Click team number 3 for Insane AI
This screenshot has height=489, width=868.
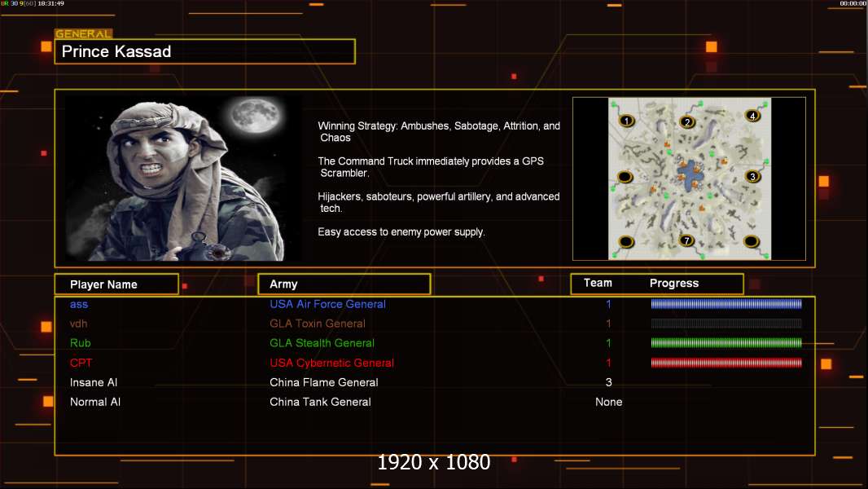(608, 382)
